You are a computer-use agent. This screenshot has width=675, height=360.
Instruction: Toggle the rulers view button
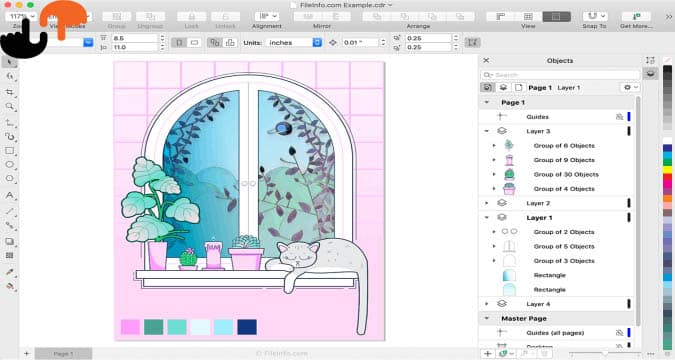point(500,17)
